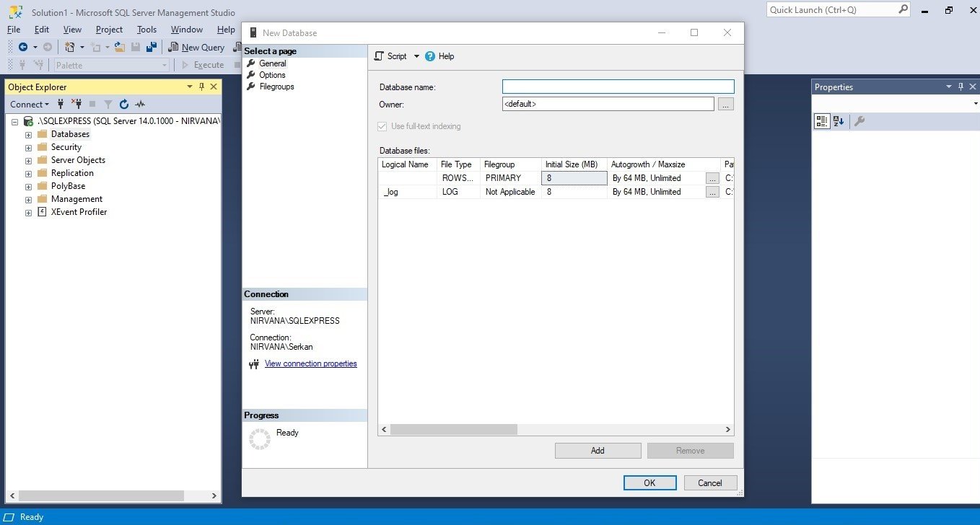980x525 pixels.
Task: Open the Navigate Backward history dropdown
Action: 35,47
